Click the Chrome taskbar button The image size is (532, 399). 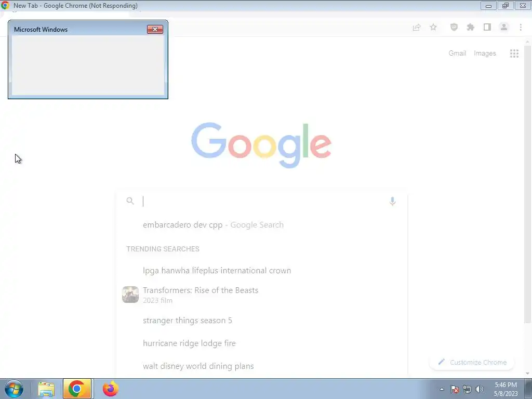point(77,389)
